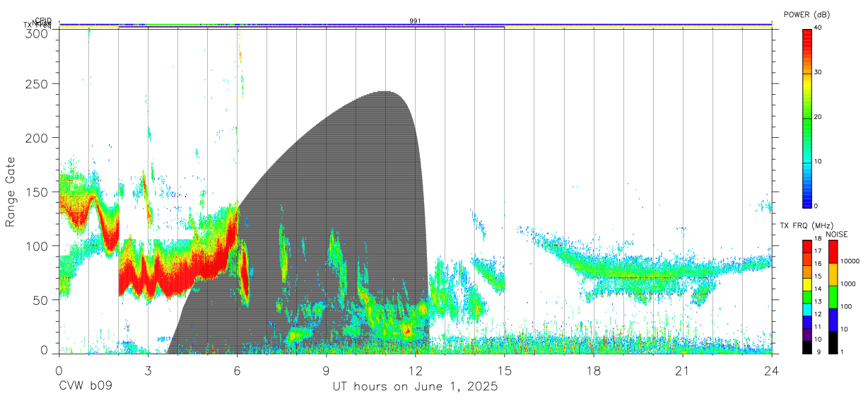
Task: Pick the green NOISE swatch between 100 and 1000
Action: [833, 296]
